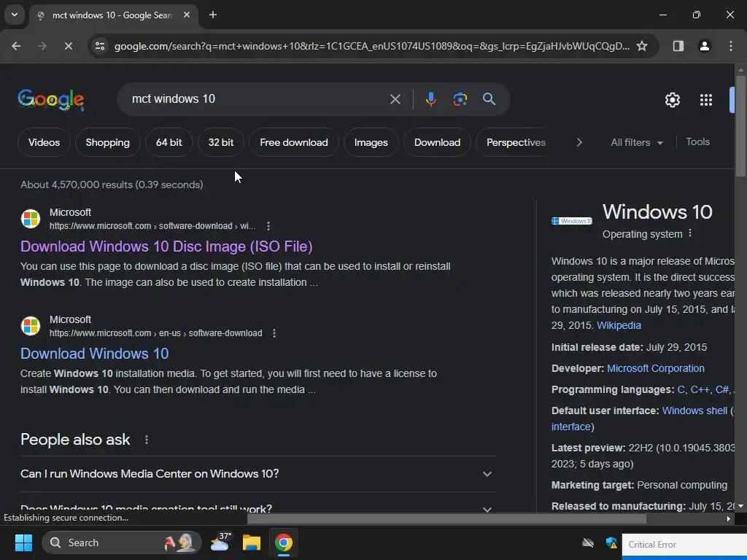Stop loading the page with X button
The image size is (747, 560).
(x=68, y=46)
